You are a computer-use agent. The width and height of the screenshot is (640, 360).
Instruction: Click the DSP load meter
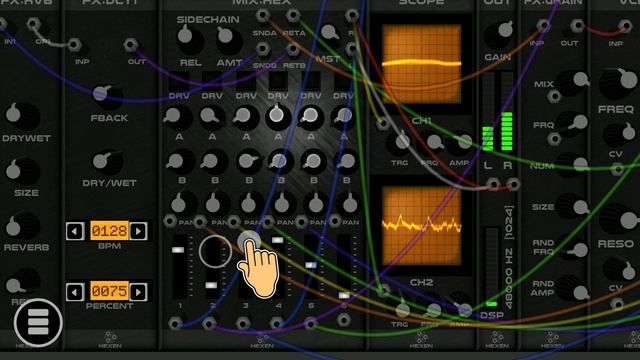[x=492, y=268]
